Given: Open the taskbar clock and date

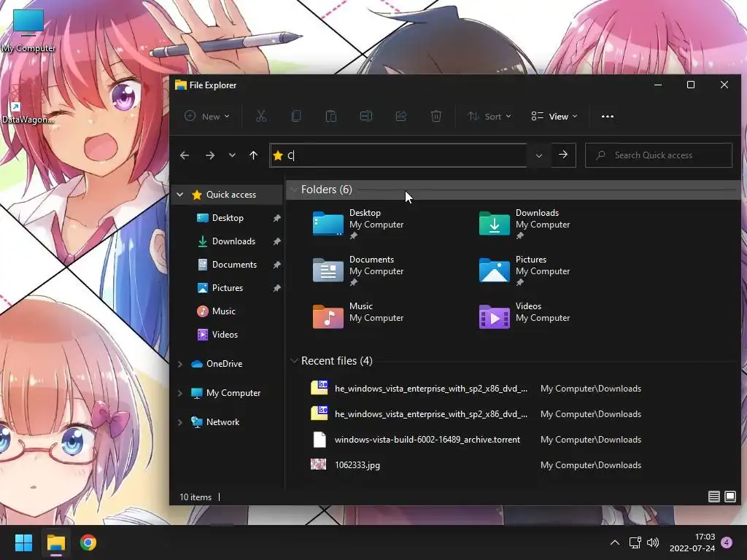Looking at the screenshot, I should (x=692, y=542).
